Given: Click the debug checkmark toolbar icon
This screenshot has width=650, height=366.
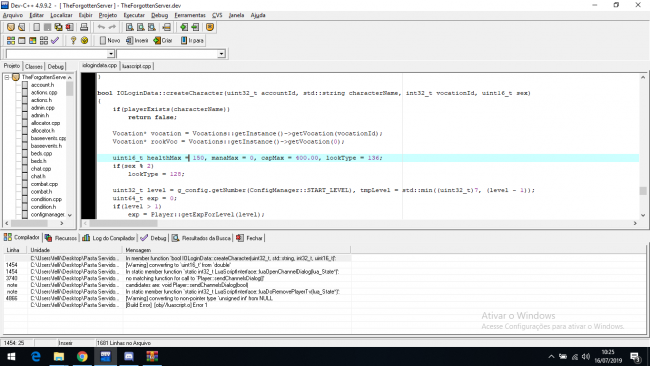Looking at the screenshot, I should [55, 40].
